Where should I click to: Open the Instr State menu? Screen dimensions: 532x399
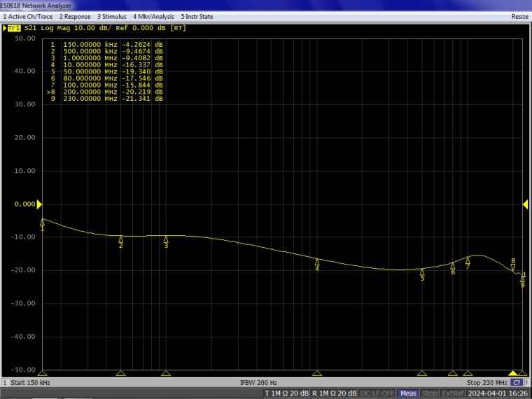197,16
